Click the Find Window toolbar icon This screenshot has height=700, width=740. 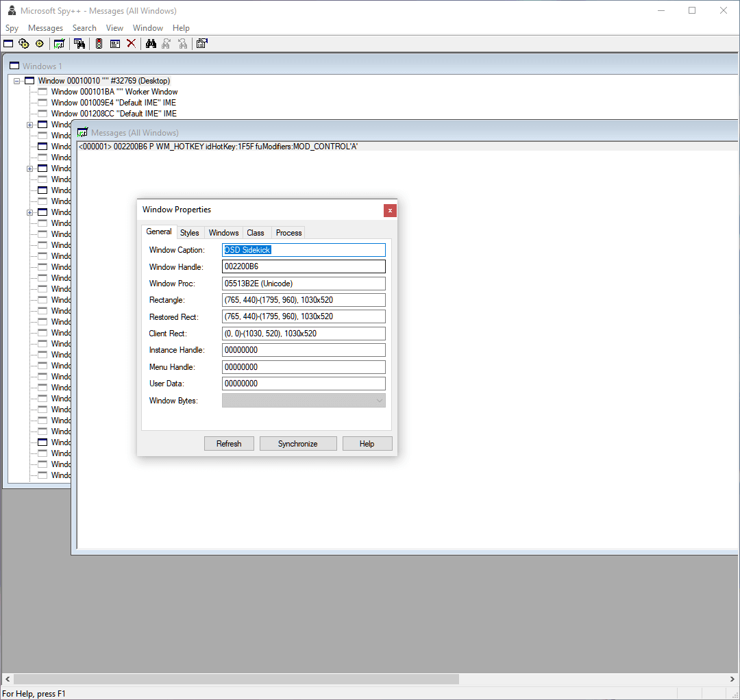79,44
